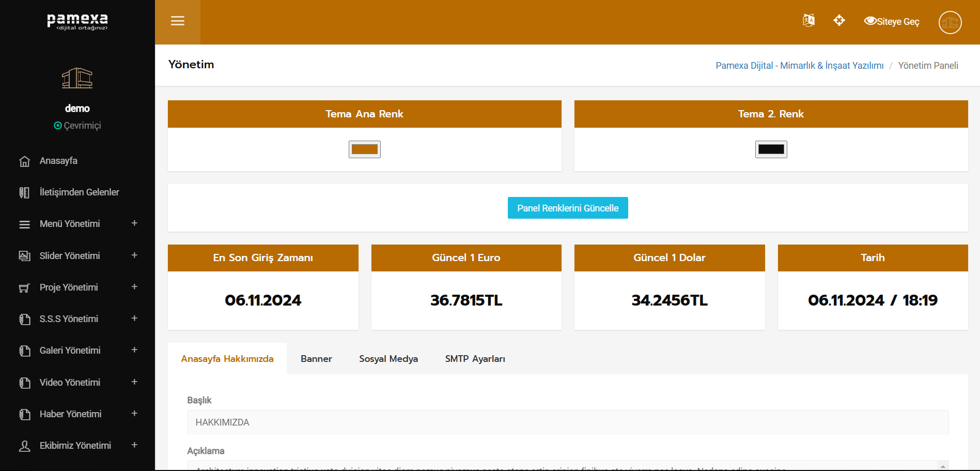Screen dimensions: 980x471
Task: Click Panel Renklerini Güncelle button
Action: click(568, 208)
